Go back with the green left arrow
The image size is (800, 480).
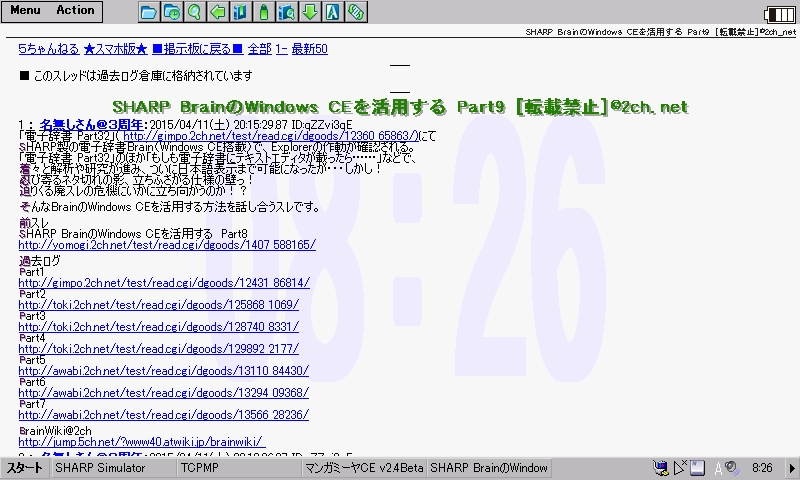(x=218, y=12)
